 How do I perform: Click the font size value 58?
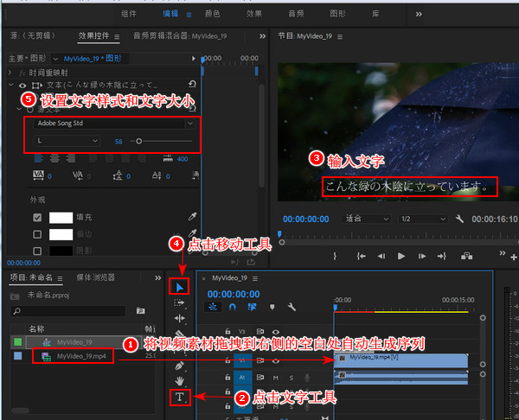119,142
